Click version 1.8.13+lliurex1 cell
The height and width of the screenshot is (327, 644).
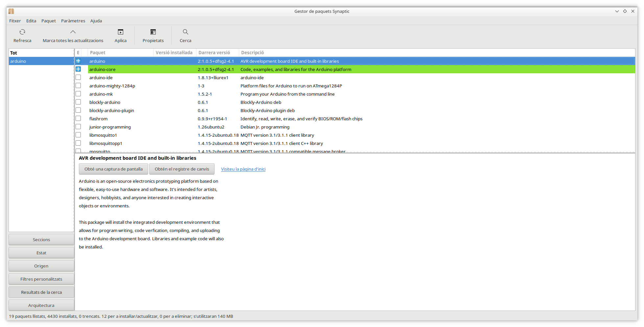pyautogui.click(x=213, y=78)
